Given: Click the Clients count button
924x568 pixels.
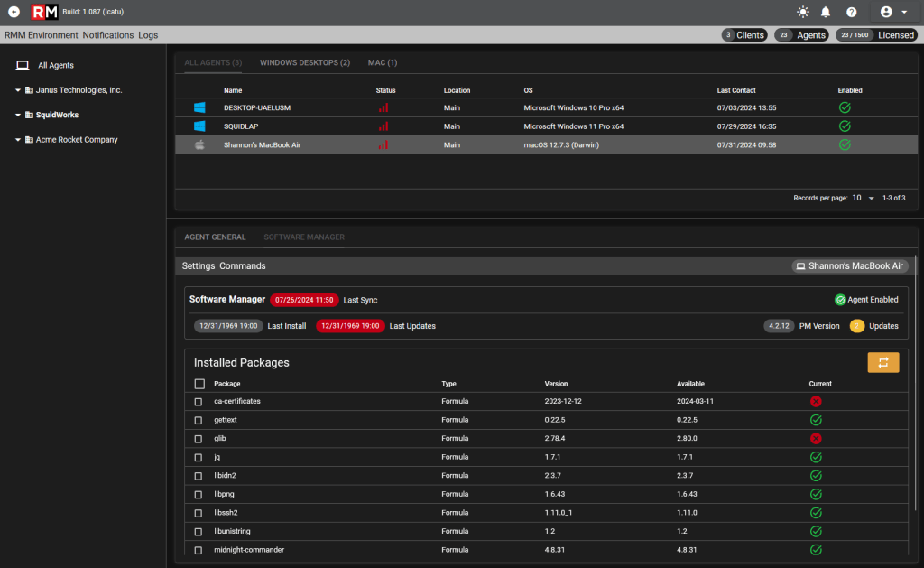Looking at the screenshot, I should point(744,35).
